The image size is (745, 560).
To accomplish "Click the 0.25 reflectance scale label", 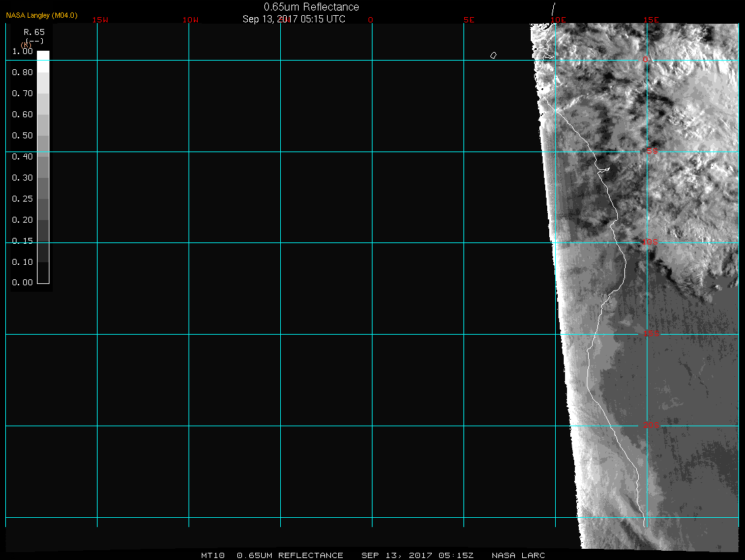I will [22, 199].
